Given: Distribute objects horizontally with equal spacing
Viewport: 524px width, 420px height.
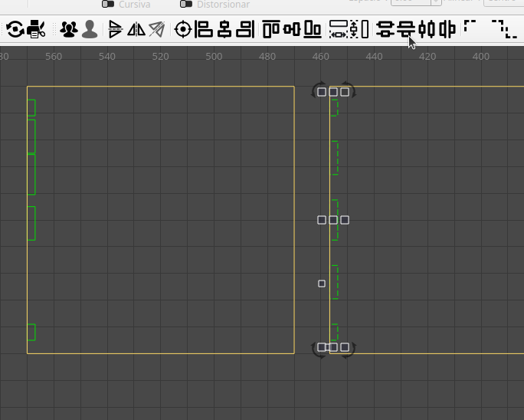Looking at the screenshot, I should pos(447,29).
